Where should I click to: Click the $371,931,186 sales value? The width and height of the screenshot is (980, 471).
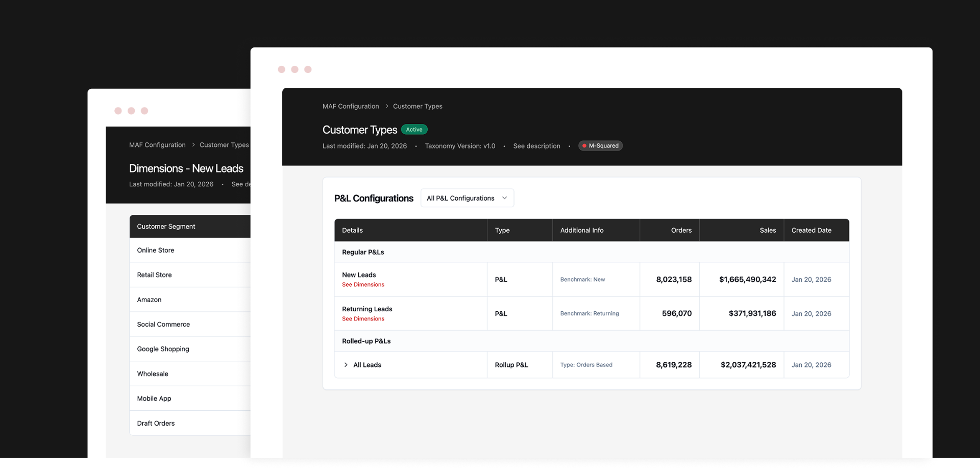point(752,314)
